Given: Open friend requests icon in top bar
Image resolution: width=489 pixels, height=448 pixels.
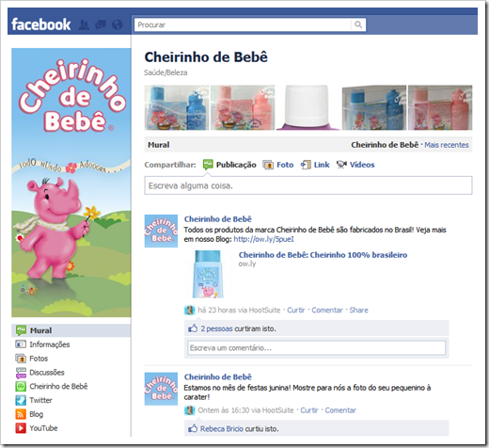Looking at the screenshot, I should click(84, 24).
